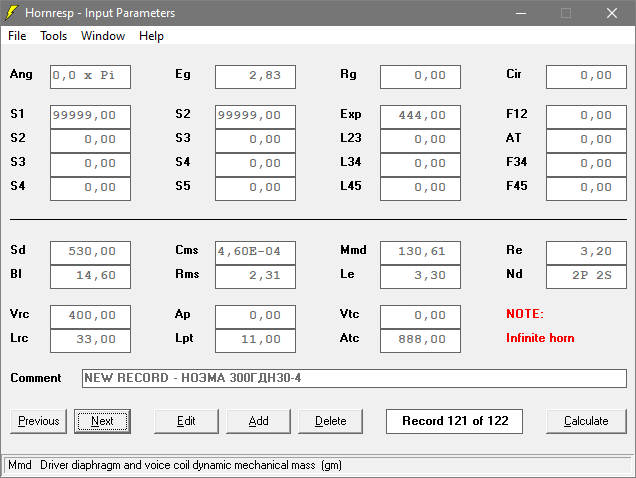Screen dimensions: 636x478
Task: Click the Nd field showing 2P 2S
Action: pyautogui.click(x=586, y=275)
